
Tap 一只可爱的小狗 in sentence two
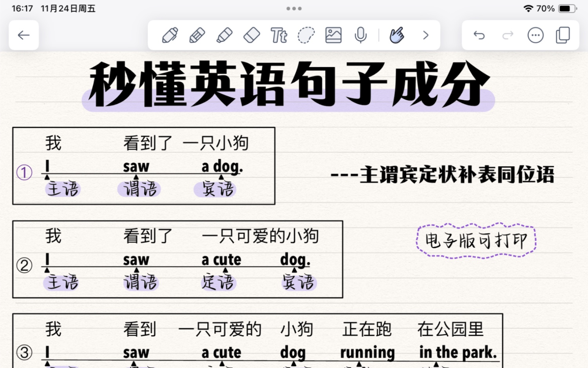point(261,236)
